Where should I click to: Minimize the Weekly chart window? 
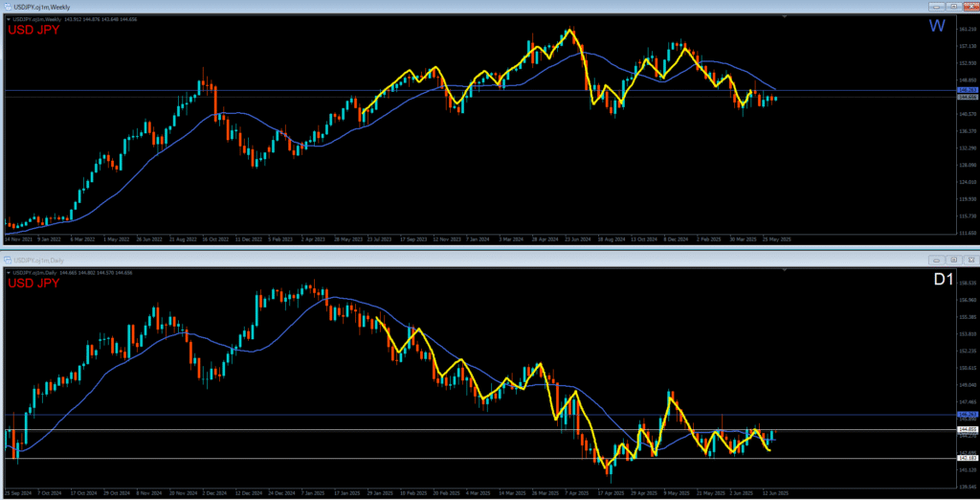point(936,7)
